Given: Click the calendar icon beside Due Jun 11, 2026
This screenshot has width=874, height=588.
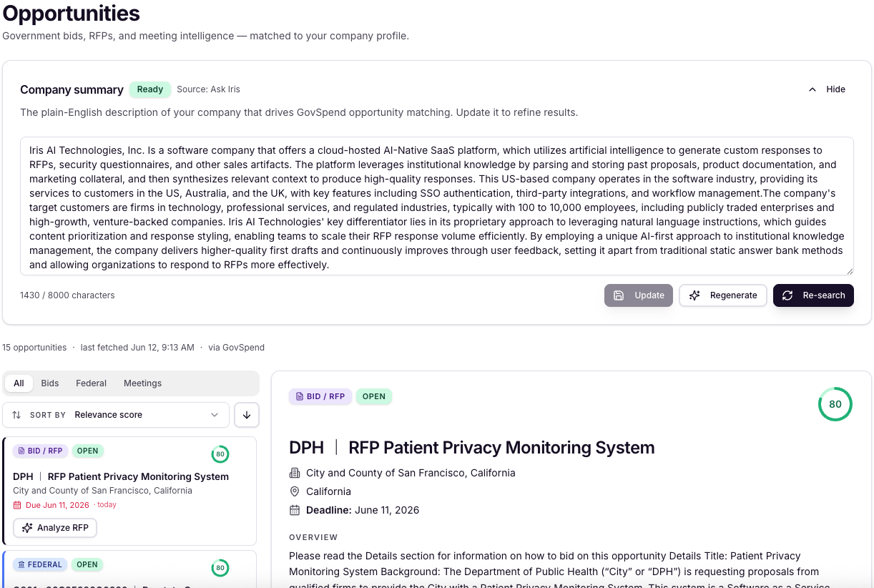Looking at the screenshot, I should coord(18,505).
